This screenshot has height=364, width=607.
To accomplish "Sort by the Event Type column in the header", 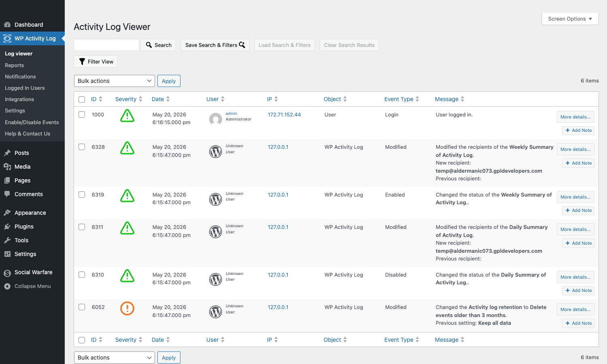I will click(401, 99).
